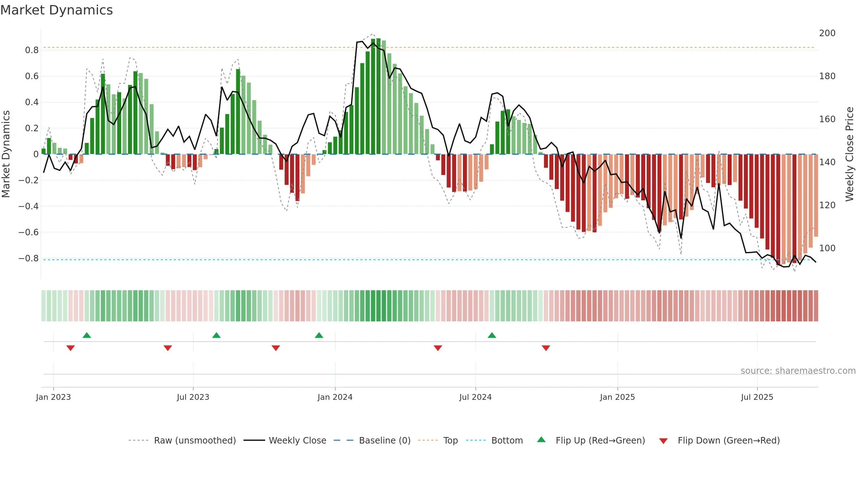
Task: Click the darkest green heat strip segment in early 2024
Action: coord(378,306)
